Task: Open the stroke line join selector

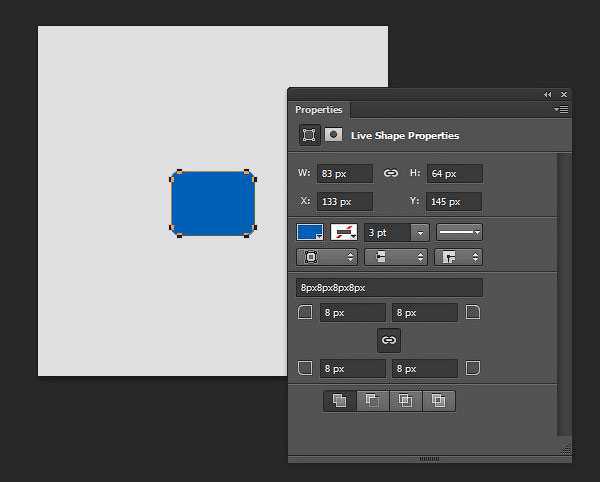Action: pyautogui.click(x=458, y=257)
